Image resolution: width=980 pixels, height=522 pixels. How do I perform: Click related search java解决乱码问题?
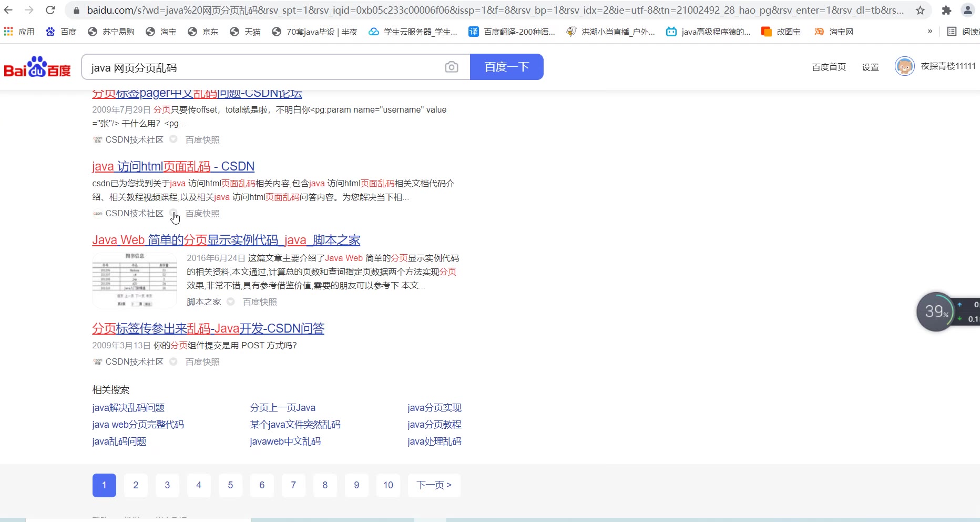128,408
